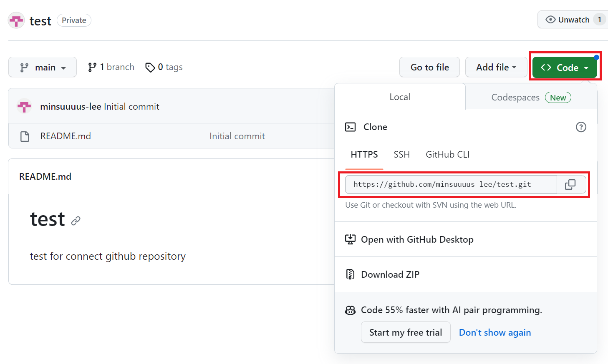Click the test repository avatar icon
The height and width of the screenshot is (364, 608).
click(16, 20)
